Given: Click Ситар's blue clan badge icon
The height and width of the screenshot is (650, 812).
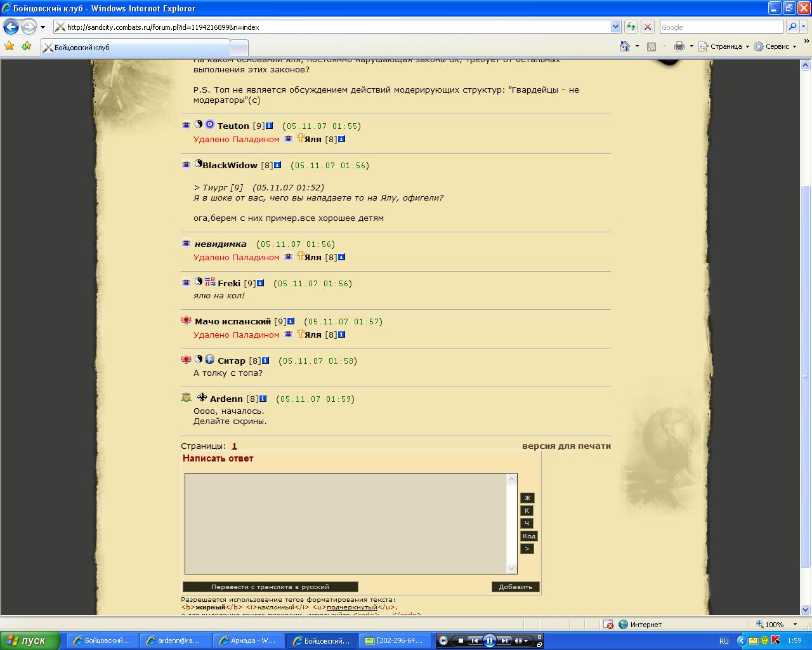Looking at the screenshot, I should point(209,359).
